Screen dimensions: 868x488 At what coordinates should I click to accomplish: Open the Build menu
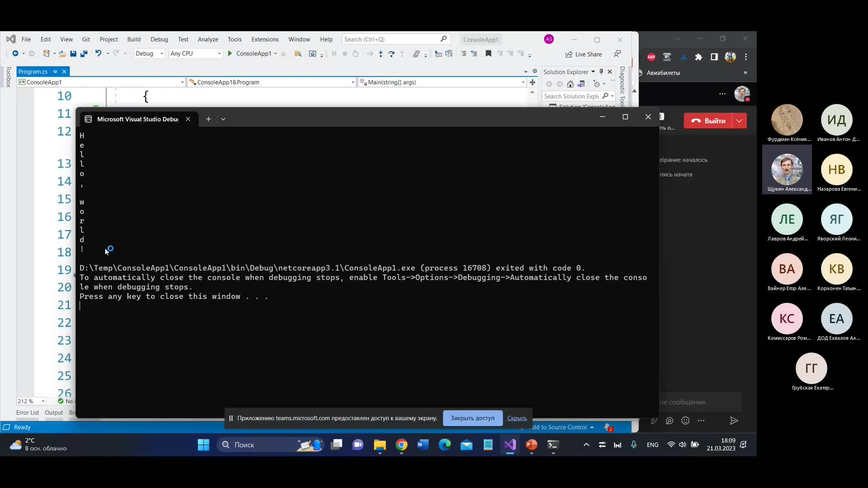pos(134,39)
